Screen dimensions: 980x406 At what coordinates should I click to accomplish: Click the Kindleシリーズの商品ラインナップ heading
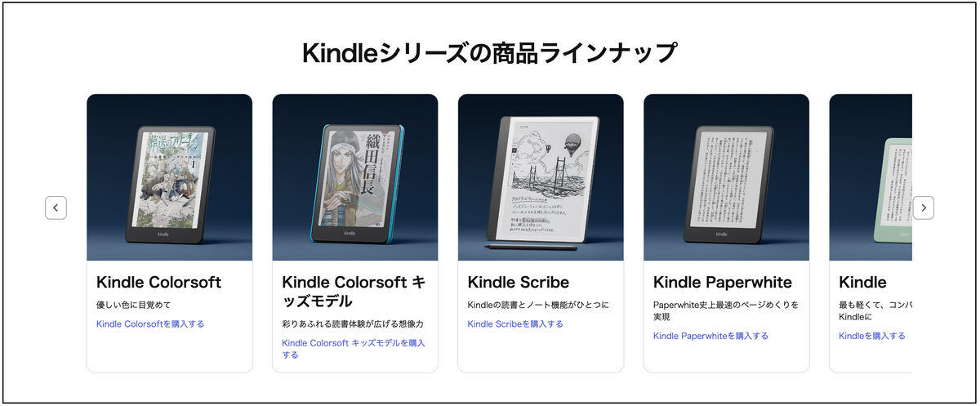489,53
